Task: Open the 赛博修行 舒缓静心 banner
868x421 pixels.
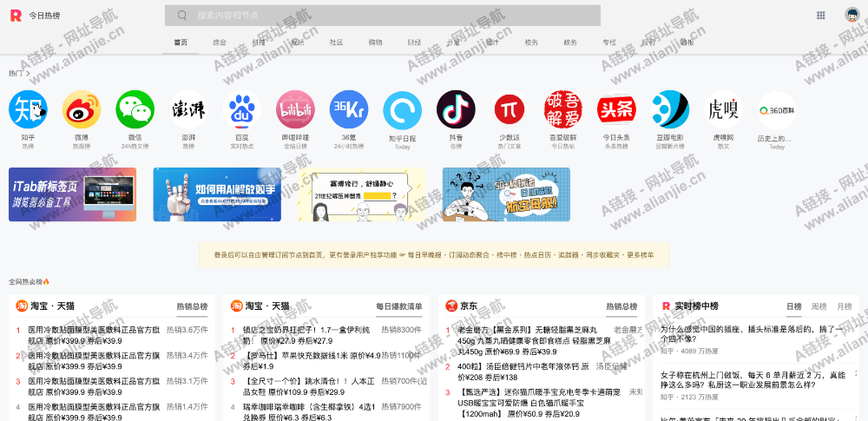Action: click(361, 194)
